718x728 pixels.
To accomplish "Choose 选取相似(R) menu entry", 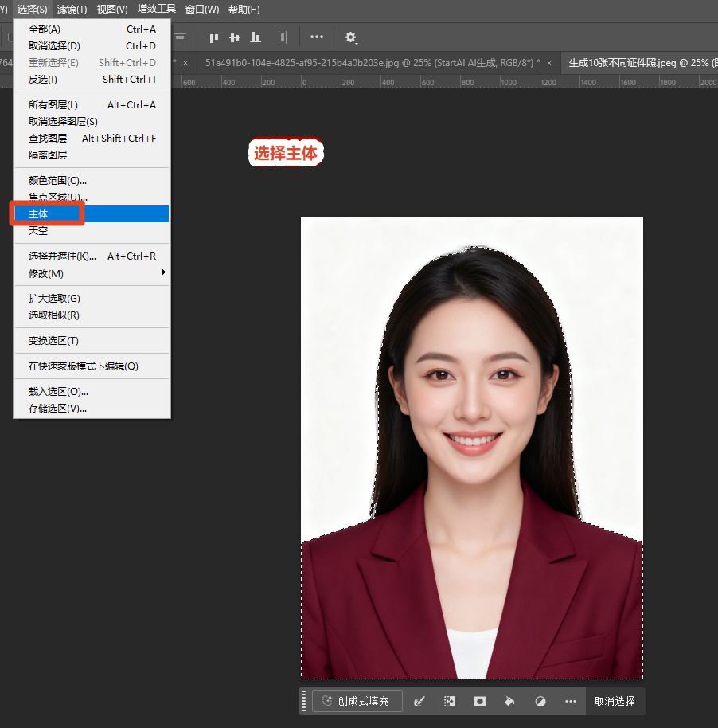I will (x=92, y=315).
